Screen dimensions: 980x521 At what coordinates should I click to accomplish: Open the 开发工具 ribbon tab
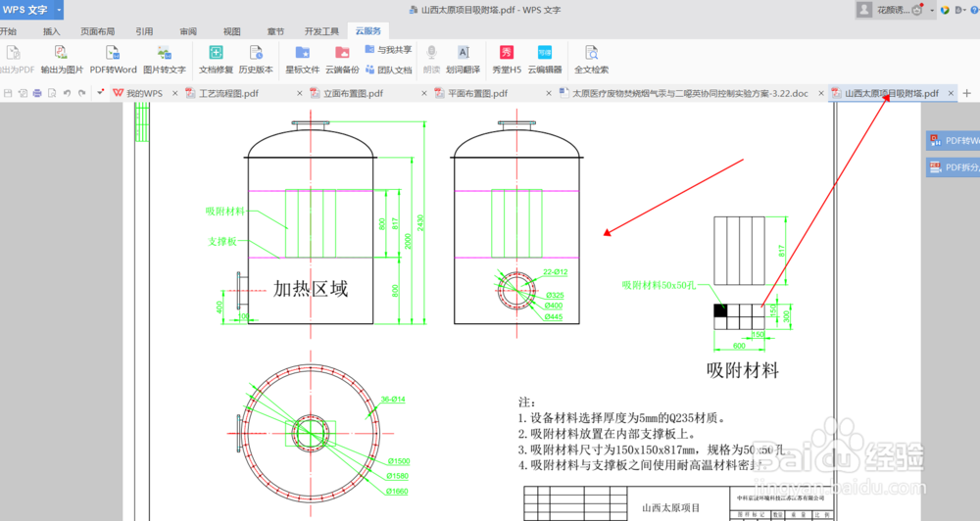[321, 30]
